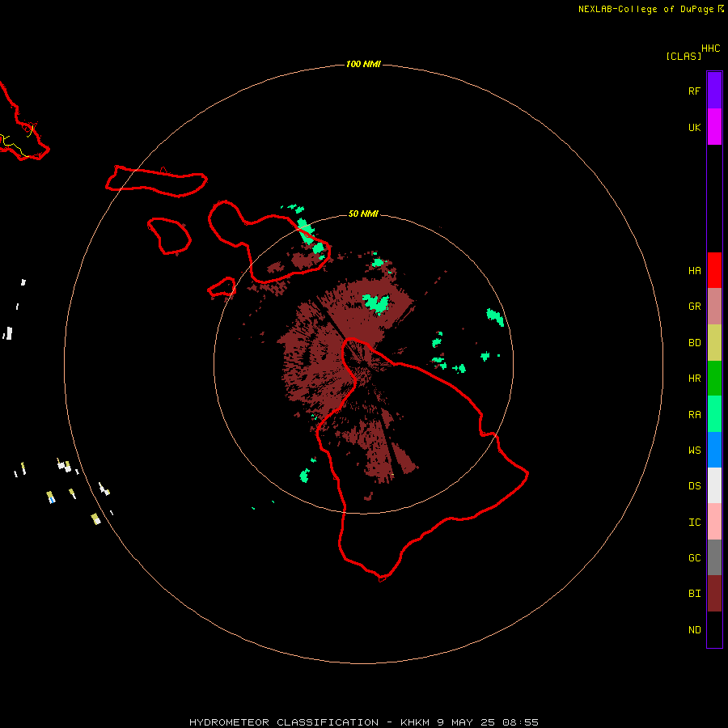This screenshot has width=728, height=728.
Task: Click the BI brown legend swatch
Action: [x=714, y=594]
